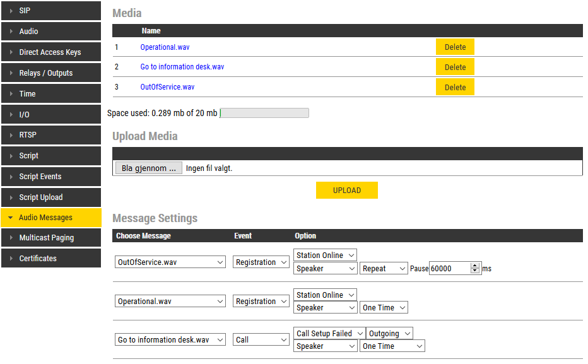Open the Repeat option dropdown
This screenshot has height=364, width=588.
(384, 269)
